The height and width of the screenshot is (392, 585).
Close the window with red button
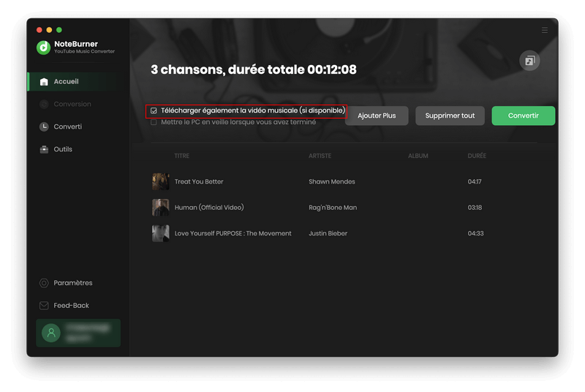point(39,30)
